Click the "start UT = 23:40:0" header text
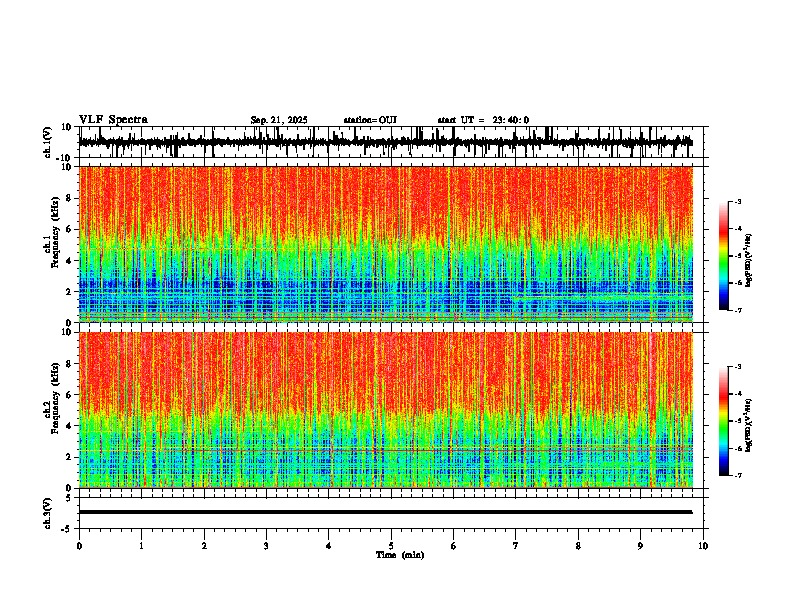Image resolution: width=792 pixels, height=612 pixels. tap(483, 120)
